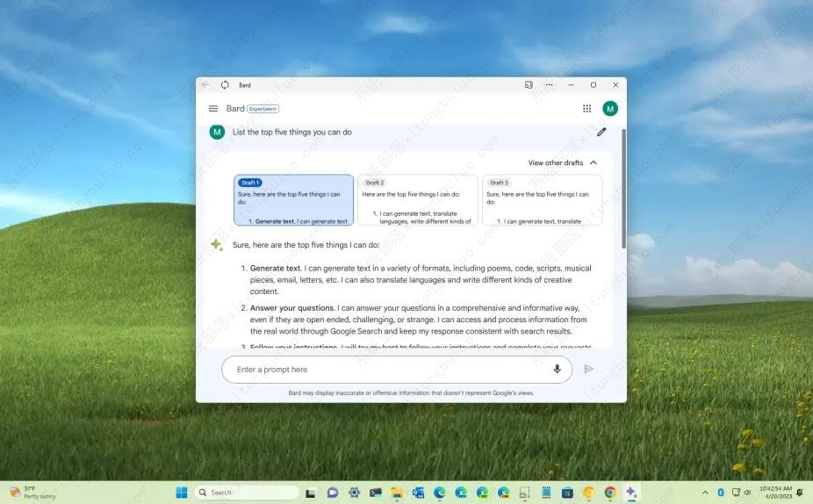Screen dimensions: 813x504
Task: Click the Bard app icon in taskbar
Action: point(631,493)
